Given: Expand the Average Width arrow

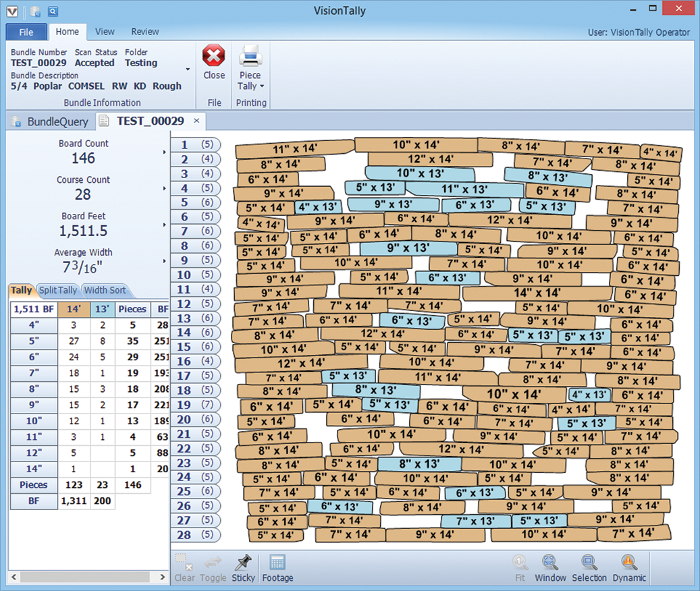Looking at the screenshot, I should pos(164,261).
